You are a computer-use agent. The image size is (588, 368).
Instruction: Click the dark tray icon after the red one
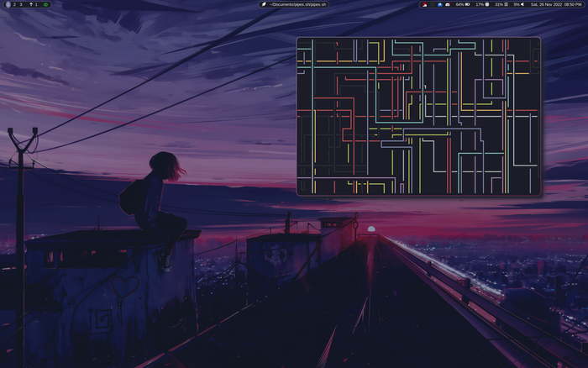[x=433, y=4]
